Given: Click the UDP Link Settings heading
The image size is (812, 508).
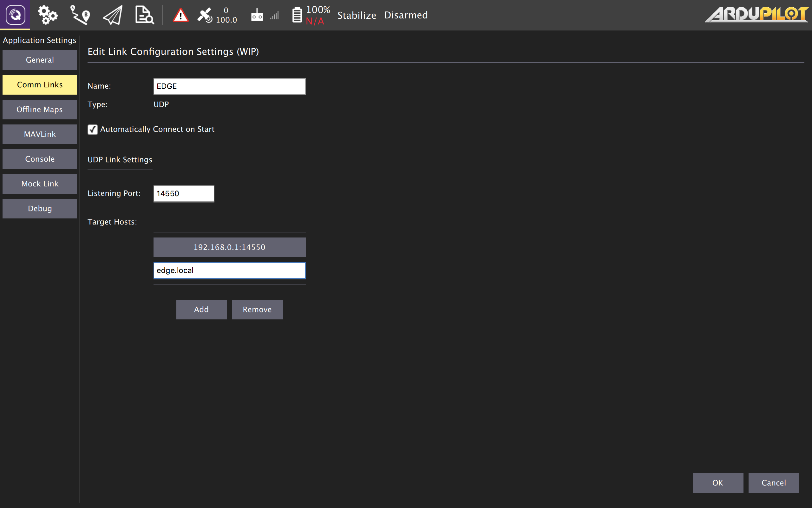Looking at the screenshot, I should point(120,160).
